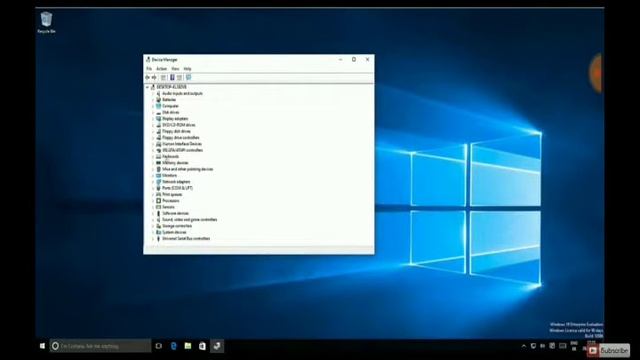Select the Print queues icon
This screenshot has height=360, width=640.
pyautogui.click(x=158, y=194)
